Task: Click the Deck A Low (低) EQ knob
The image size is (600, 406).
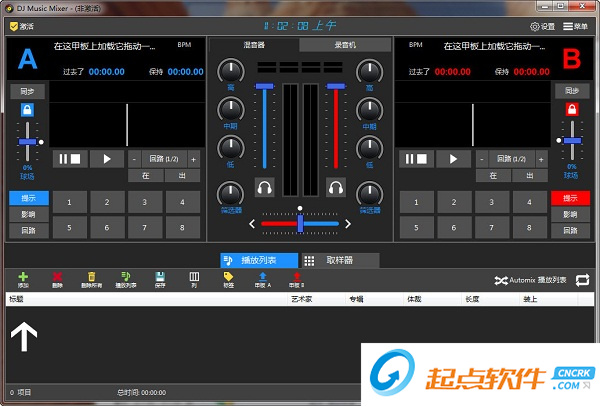Action: (231, 148)
